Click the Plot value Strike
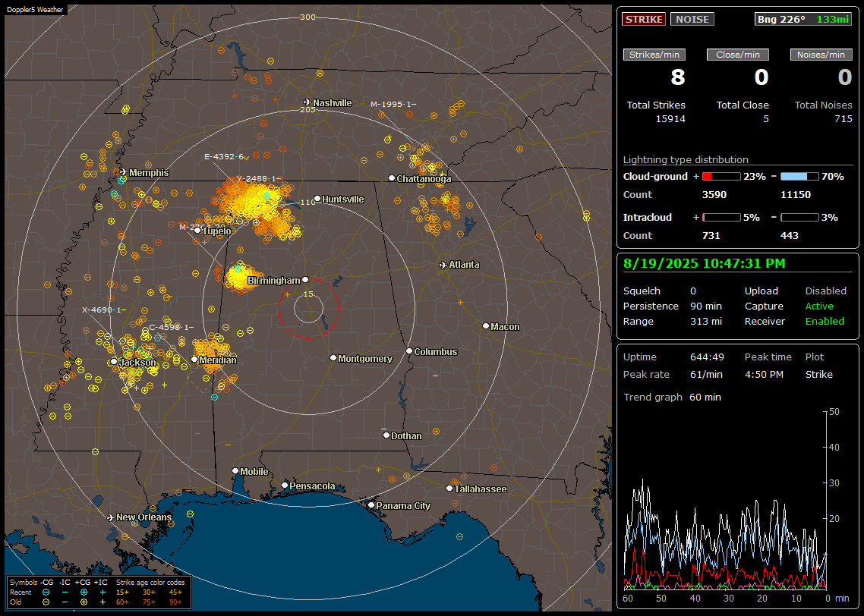 (x=818, y=374)
